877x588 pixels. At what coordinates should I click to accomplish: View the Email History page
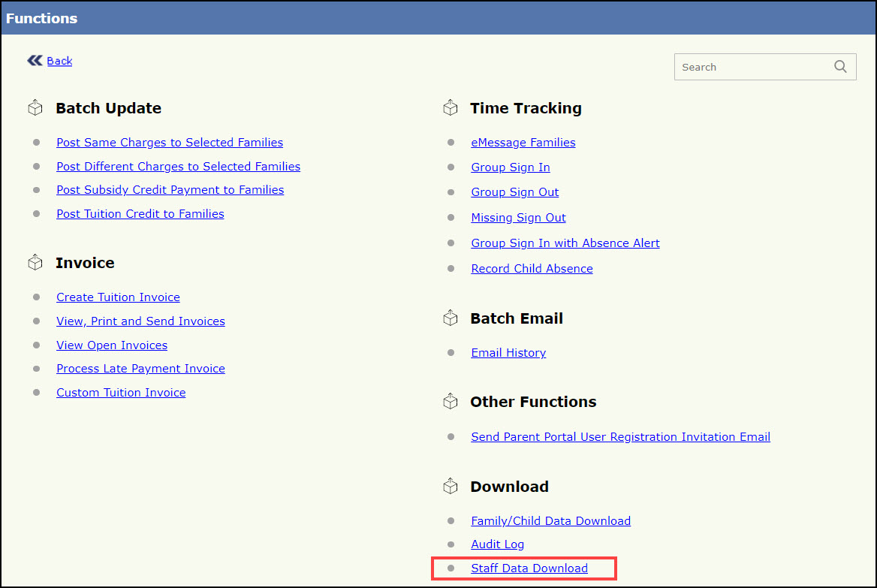pos(508,353)
